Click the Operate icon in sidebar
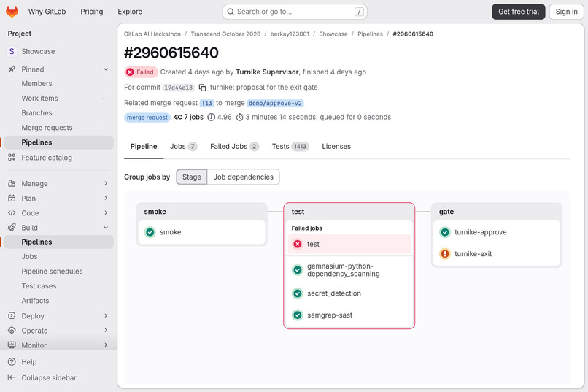588x392 pixels. pos(12,331)
